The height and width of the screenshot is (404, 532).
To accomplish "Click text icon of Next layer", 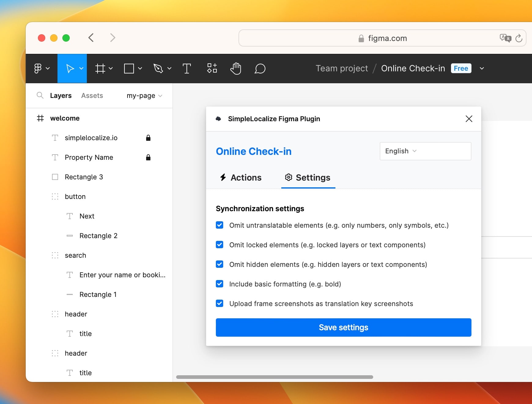I will pos(70,216).
